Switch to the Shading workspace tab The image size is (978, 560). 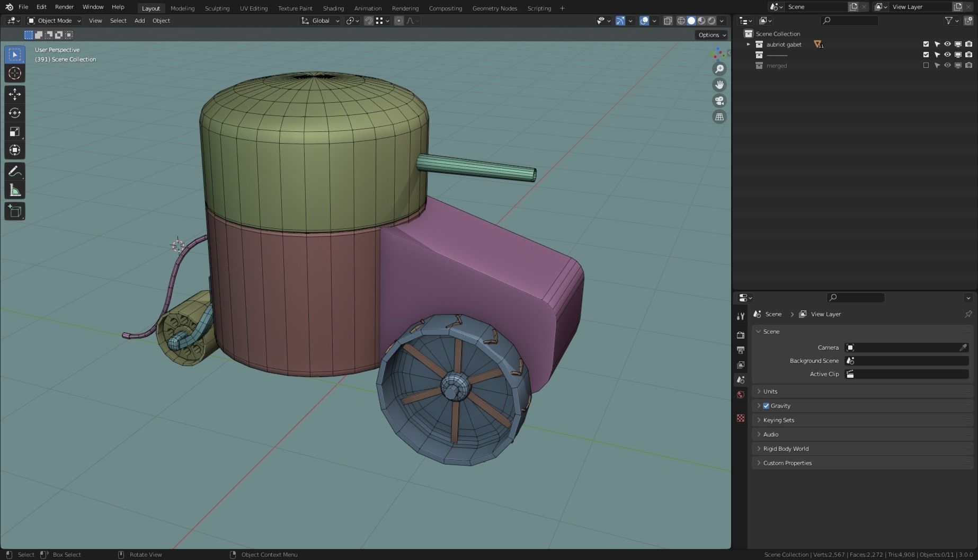pyautogui.click(x=333, y=8)
